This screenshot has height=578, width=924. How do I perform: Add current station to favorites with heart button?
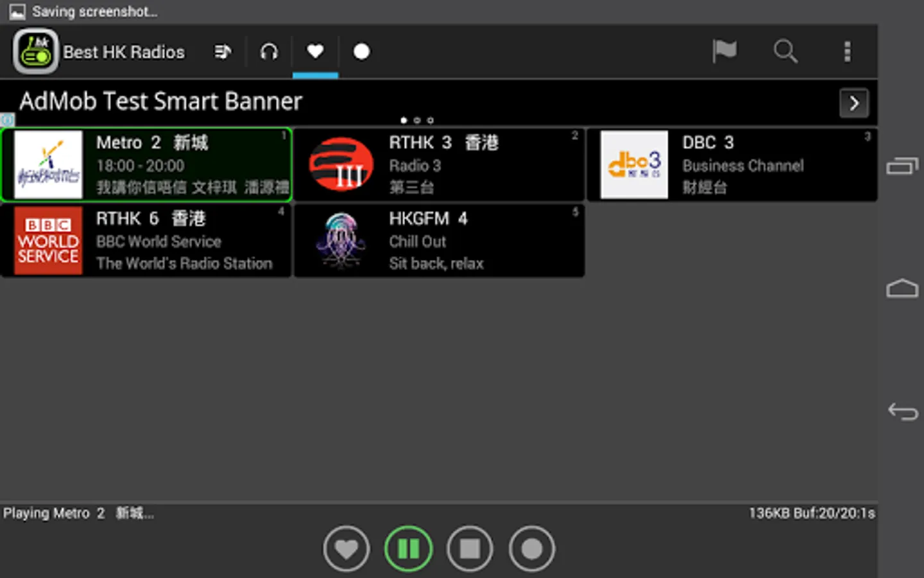tap(346, 548)
